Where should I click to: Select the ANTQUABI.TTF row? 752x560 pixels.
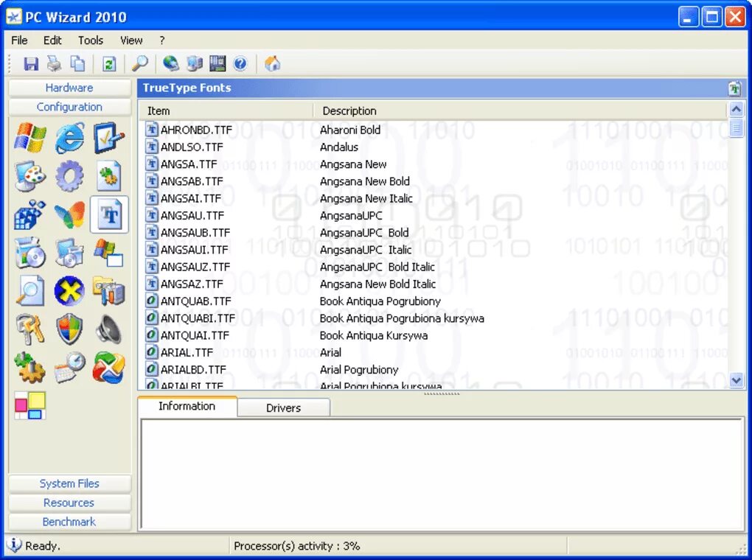pos(434,318)
